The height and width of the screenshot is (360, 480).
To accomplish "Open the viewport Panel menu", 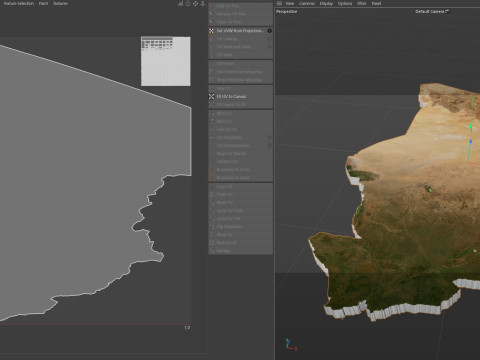I will (376, 3).
